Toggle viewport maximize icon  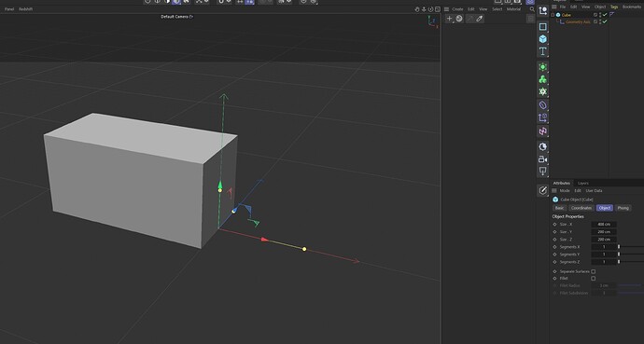pos(438,9)
